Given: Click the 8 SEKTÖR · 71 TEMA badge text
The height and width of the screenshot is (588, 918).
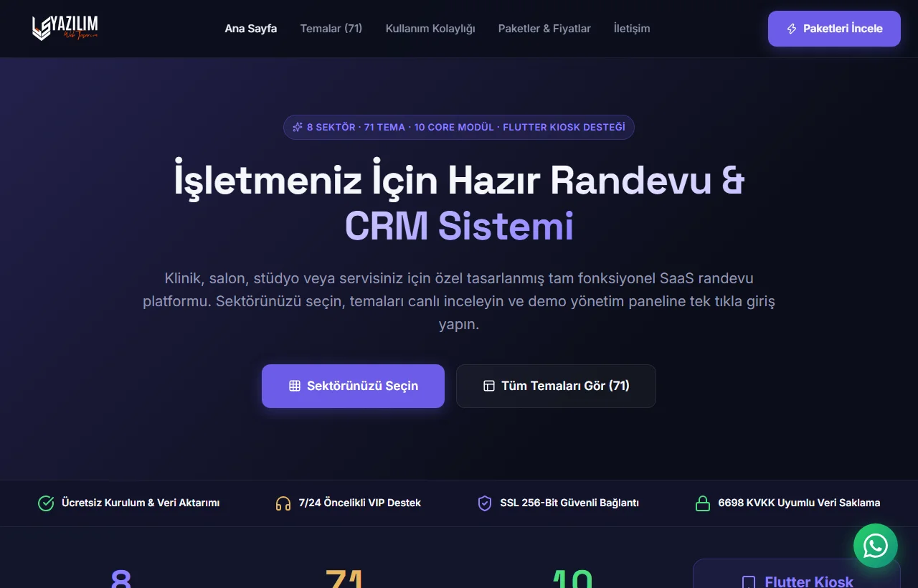Looking at the screenshot, I should point(466,127).
